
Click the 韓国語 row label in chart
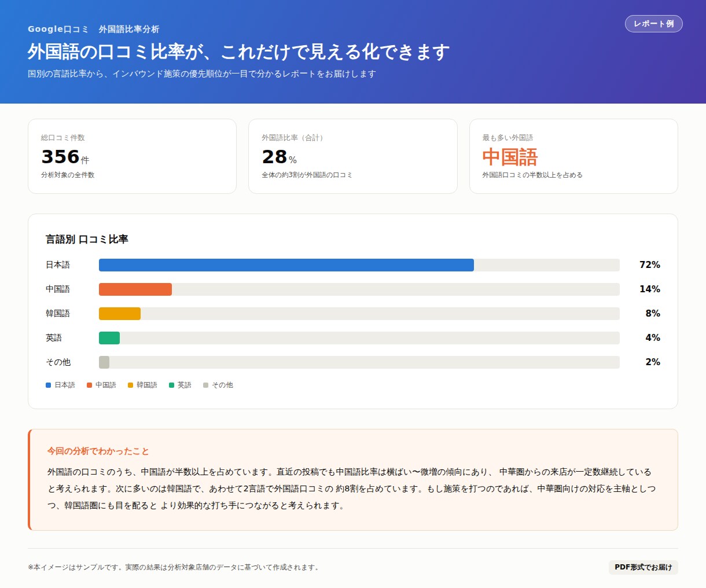(58, 313)
